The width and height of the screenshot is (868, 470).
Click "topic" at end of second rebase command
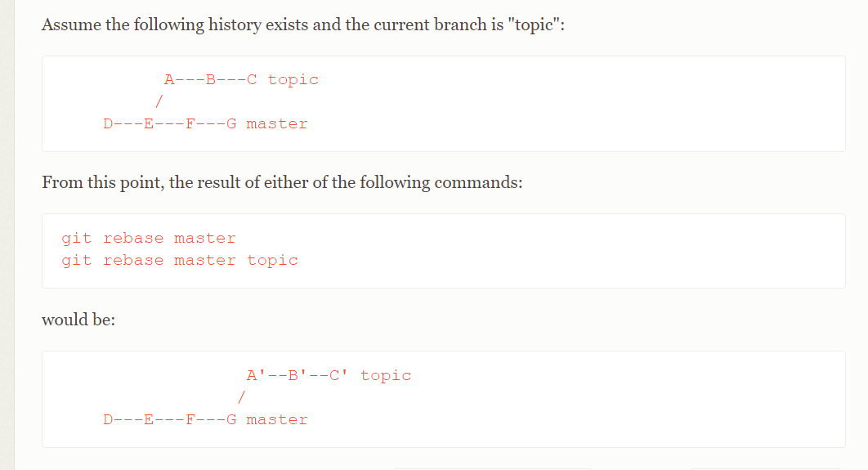pyautogui.click(x=272, y=261)
